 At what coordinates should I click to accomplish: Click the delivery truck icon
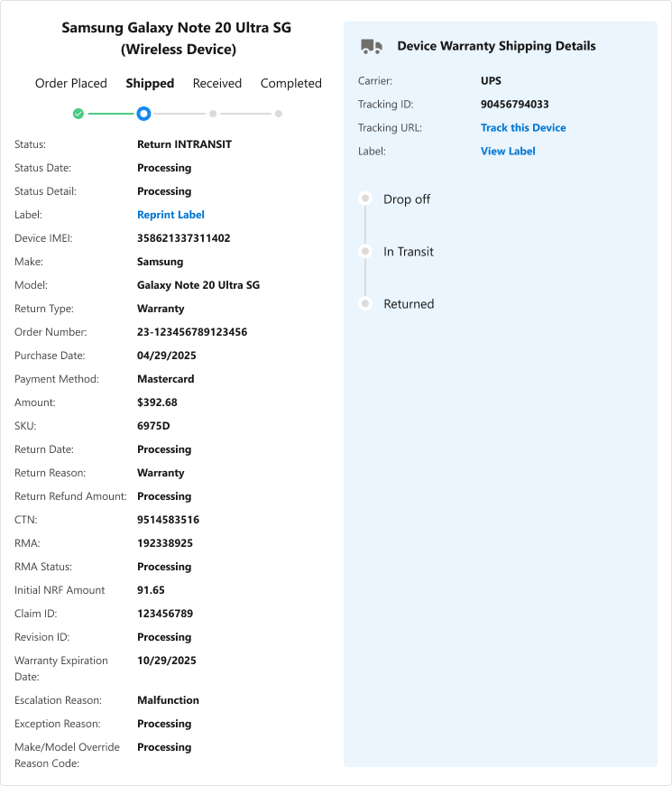(372, 47)
